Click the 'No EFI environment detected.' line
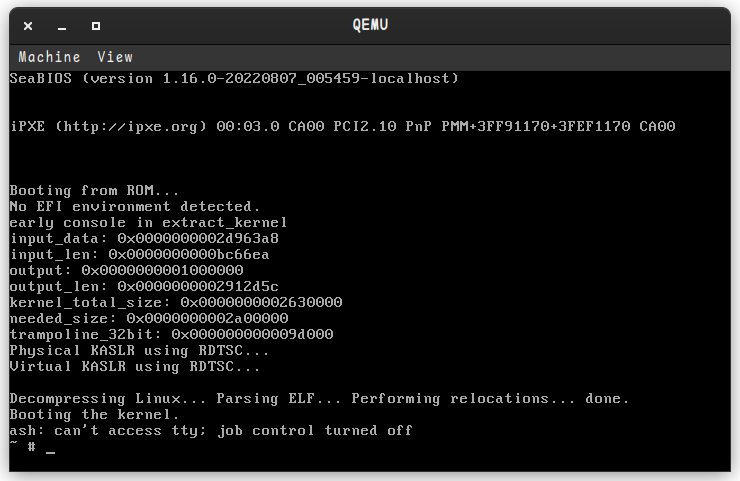 point(135,206)
